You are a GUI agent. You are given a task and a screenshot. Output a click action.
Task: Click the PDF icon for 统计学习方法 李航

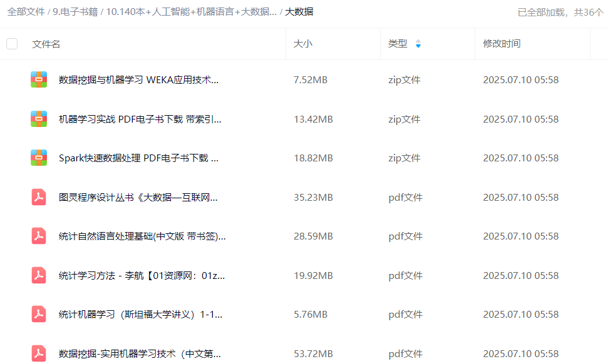39,275
